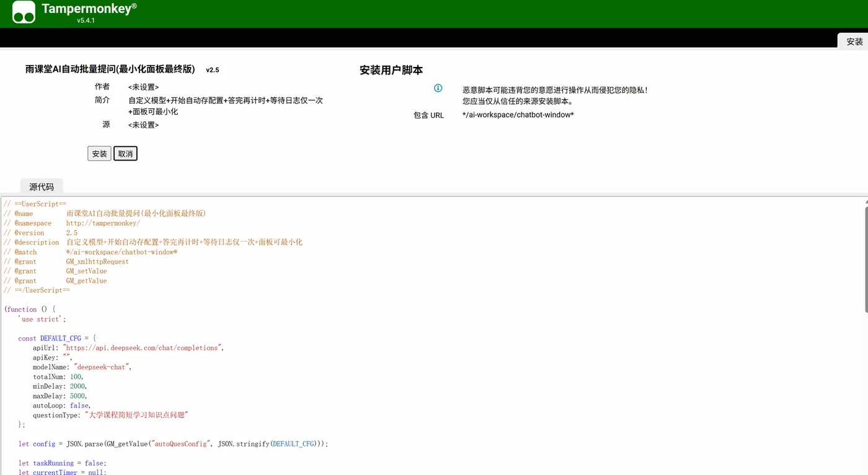868x475 pixels.
Task: Click the 安装 button under script details
Action: tap(99, 154)
